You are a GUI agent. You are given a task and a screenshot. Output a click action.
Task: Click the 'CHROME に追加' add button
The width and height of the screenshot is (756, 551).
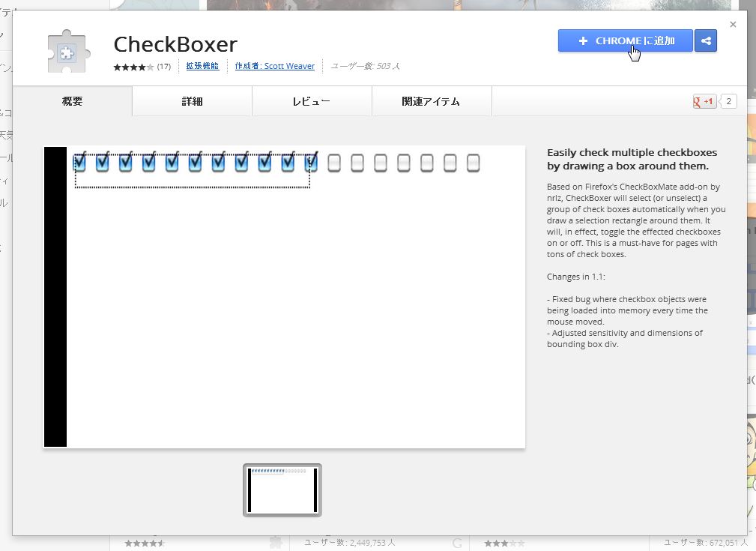[626, 40]
